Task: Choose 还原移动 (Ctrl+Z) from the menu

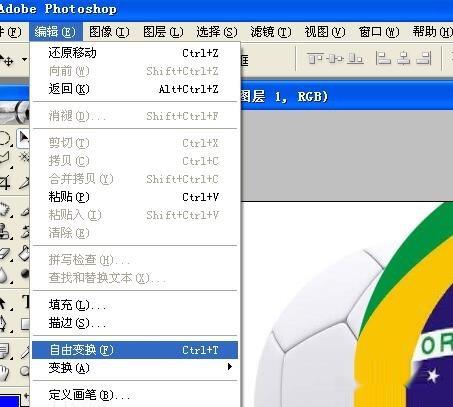Action: 135,53
